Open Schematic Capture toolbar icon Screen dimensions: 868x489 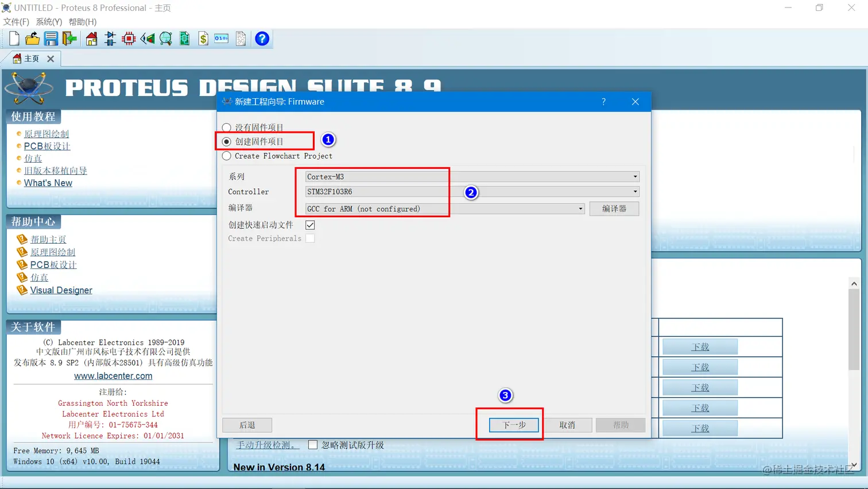point(110,38)
